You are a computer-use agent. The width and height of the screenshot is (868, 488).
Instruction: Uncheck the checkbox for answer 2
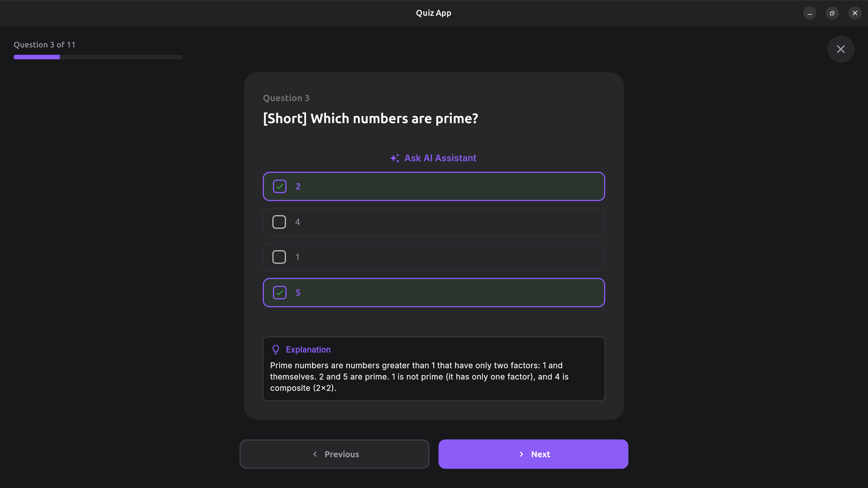pyautogui.click(x=279, y=186)
